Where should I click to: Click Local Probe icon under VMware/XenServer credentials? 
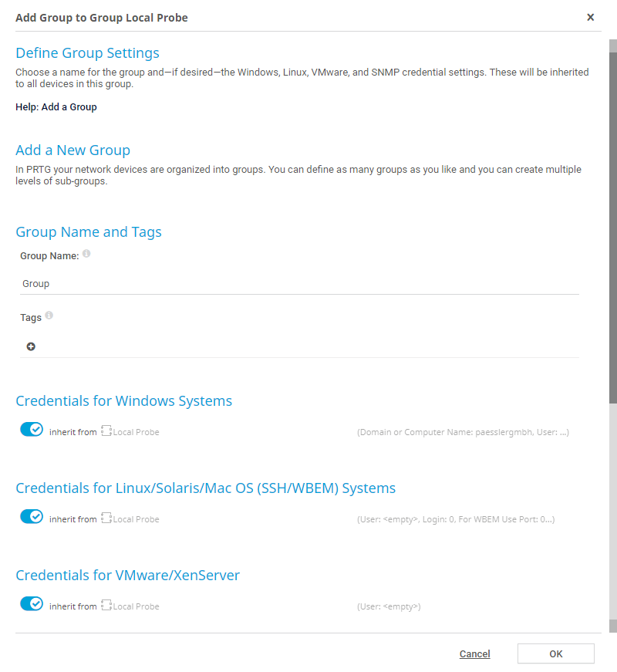pos(106,606)
